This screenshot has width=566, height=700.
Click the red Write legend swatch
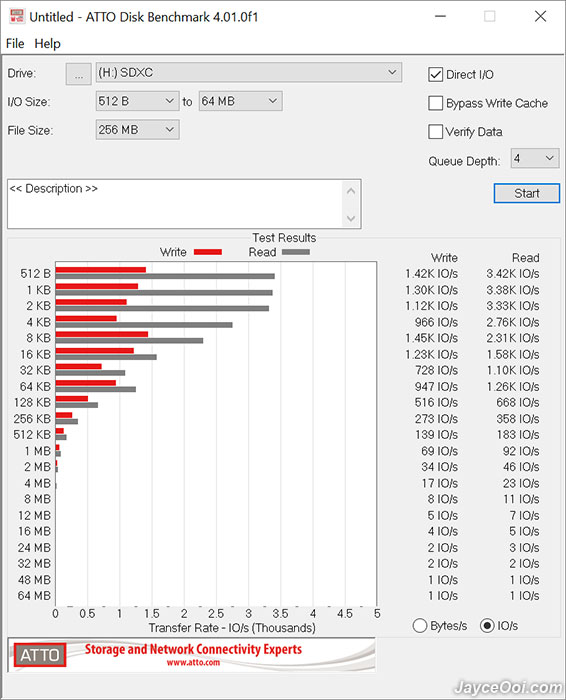point(208,252)
